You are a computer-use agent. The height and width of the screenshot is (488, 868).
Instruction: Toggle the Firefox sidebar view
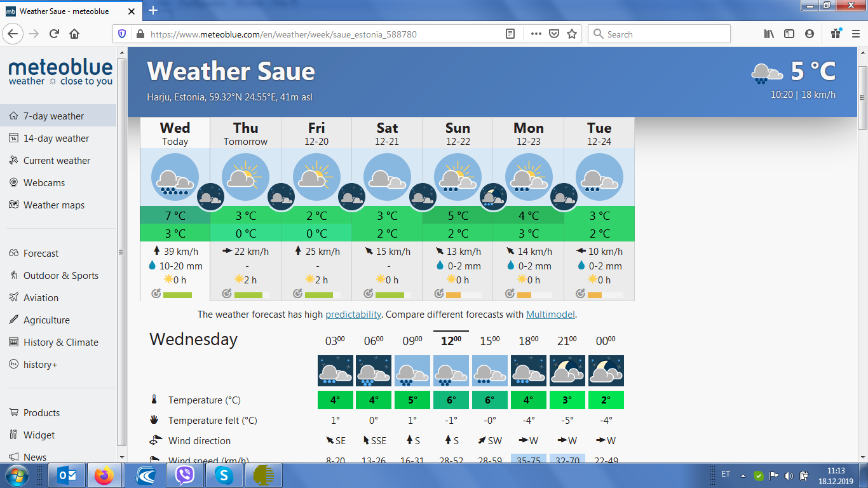[789, 34]
